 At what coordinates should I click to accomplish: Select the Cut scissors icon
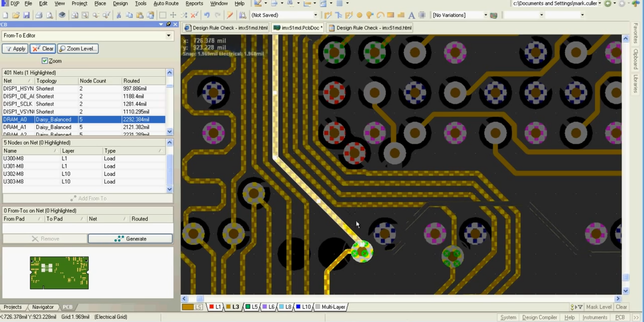pos(118,15)
